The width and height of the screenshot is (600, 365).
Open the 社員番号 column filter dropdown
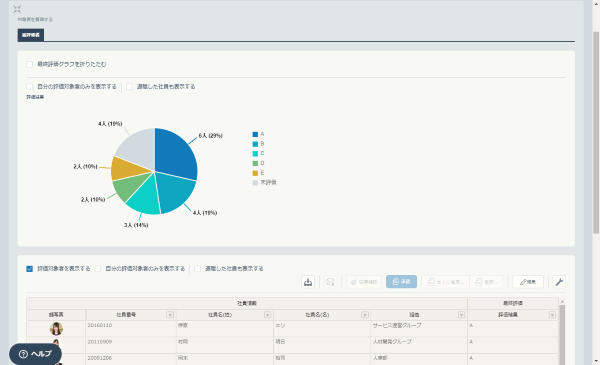click(x=170, y=315)
